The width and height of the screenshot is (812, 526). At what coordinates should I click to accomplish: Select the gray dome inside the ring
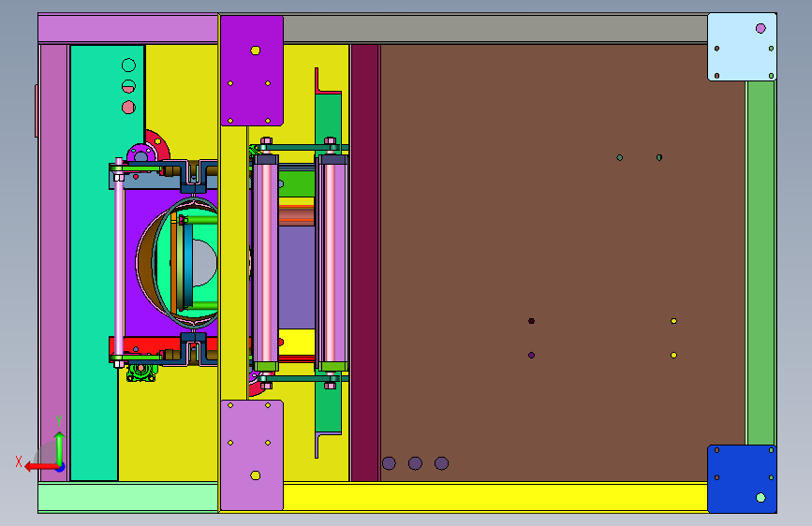tap(205, 263)
